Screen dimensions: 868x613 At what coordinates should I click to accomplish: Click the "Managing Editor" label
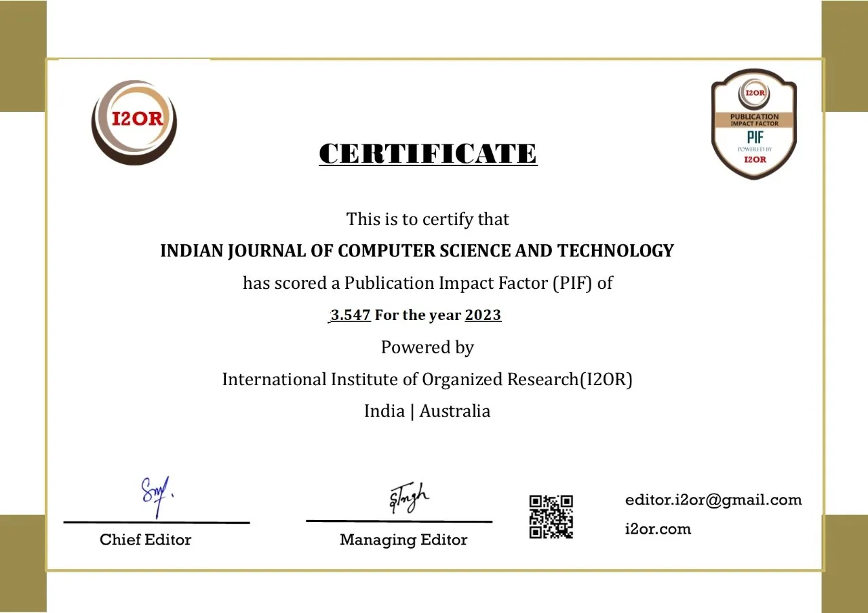(403, 540)
